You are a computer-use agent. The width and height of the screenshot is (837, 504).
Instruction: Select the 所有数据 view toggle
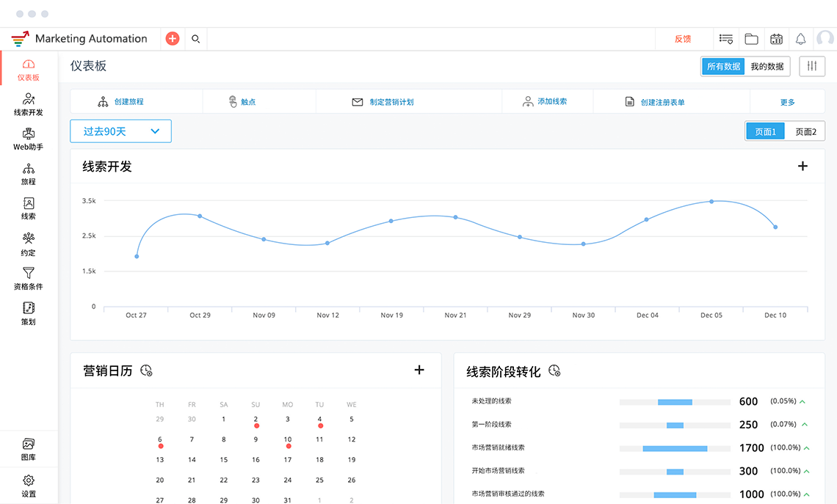[725, 66]
